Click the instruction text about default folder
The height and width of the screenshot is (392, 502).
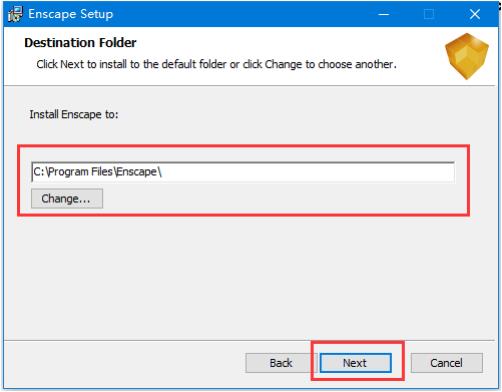click(x=217, y=64)
